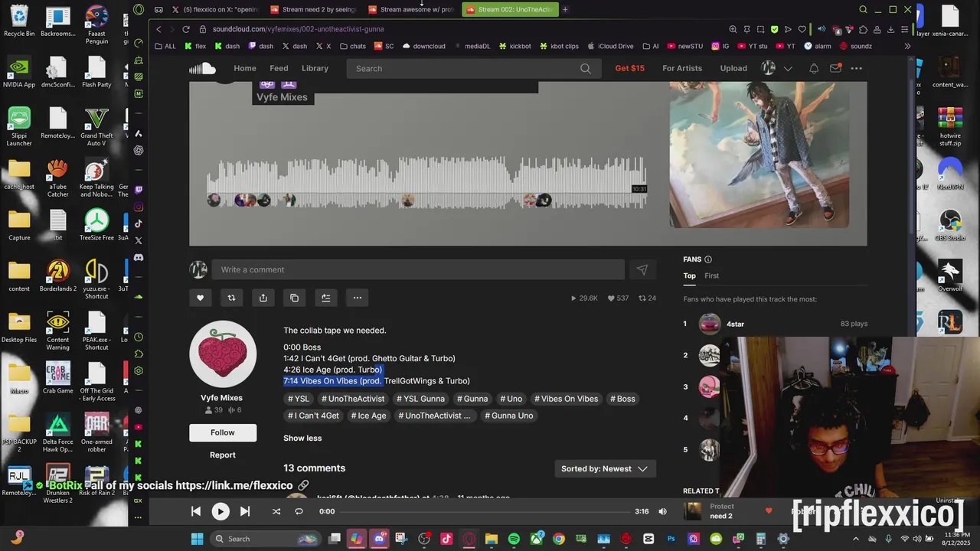This screenshot has width=980, height=551.
Task: Show info icon next to FANS
Action: [x=707, y=259]
